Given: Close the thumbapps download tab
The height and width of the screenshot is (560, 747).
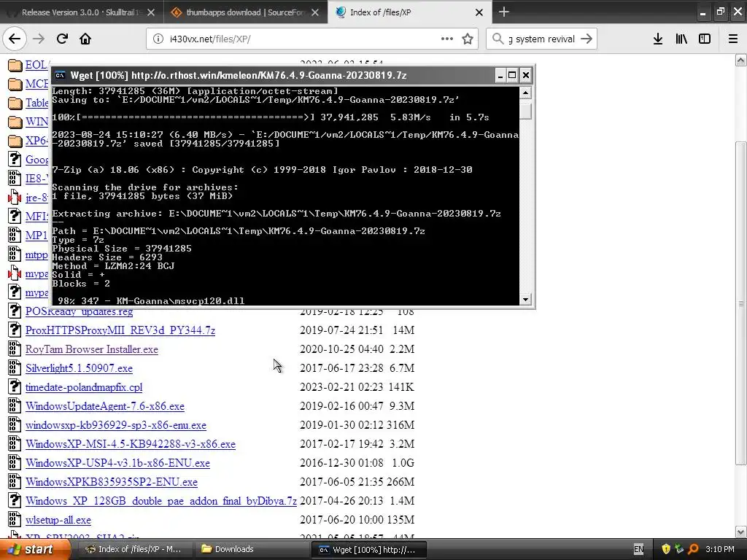Looking at the screenshot, I should pyautogui.click(x=315, y=12).
